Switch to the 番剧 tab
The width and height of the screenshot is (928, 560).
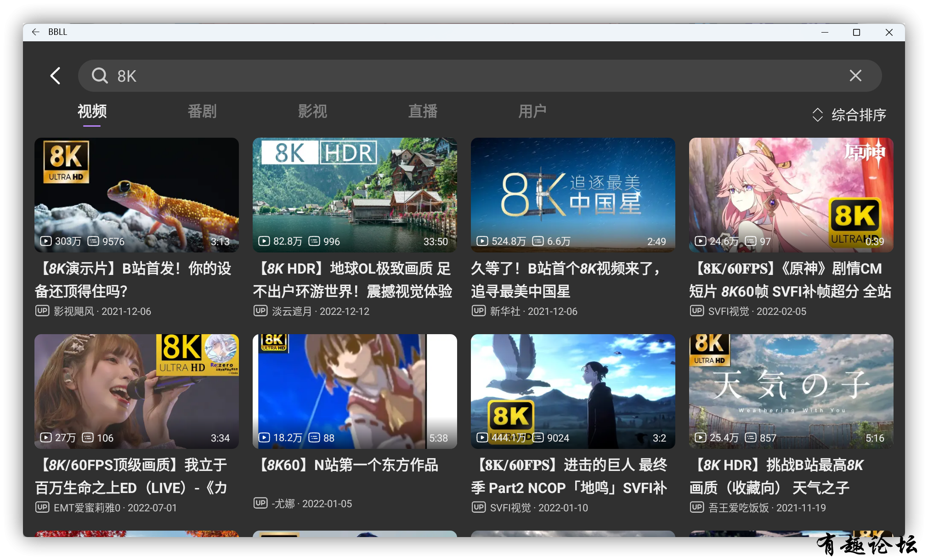tap(202, 111)
